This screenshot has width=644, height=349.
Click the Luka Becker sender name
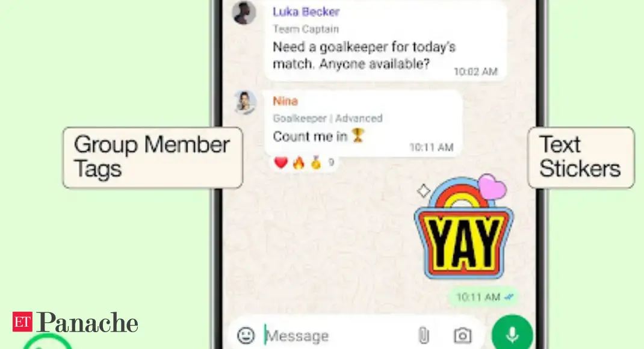click(306, 11)
